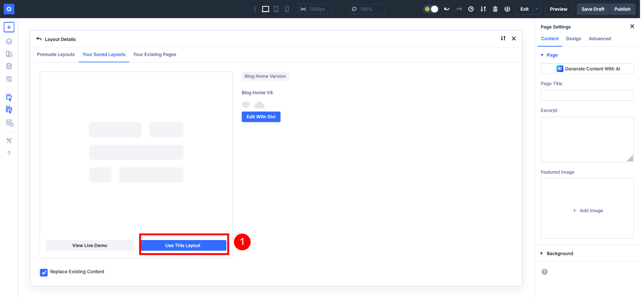
Task: Select Your Saved Layouts tab
Action: pos(104,55)
